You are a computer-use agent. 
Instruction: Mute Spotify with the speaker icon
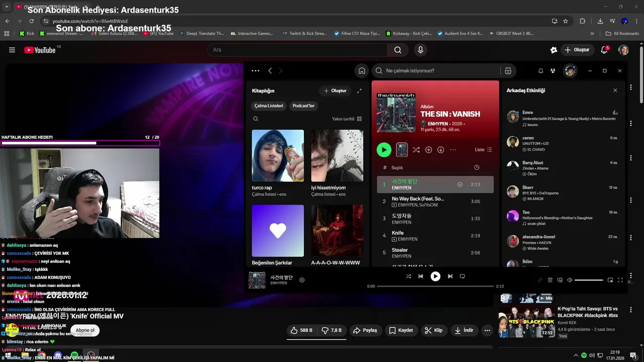570,280
